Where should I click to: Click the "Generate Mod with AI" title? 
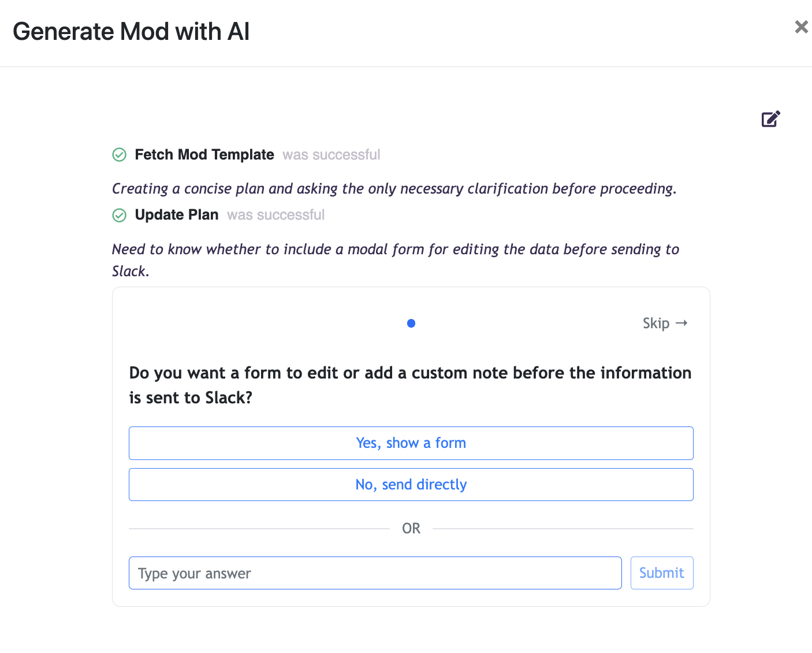click(131, 32)
